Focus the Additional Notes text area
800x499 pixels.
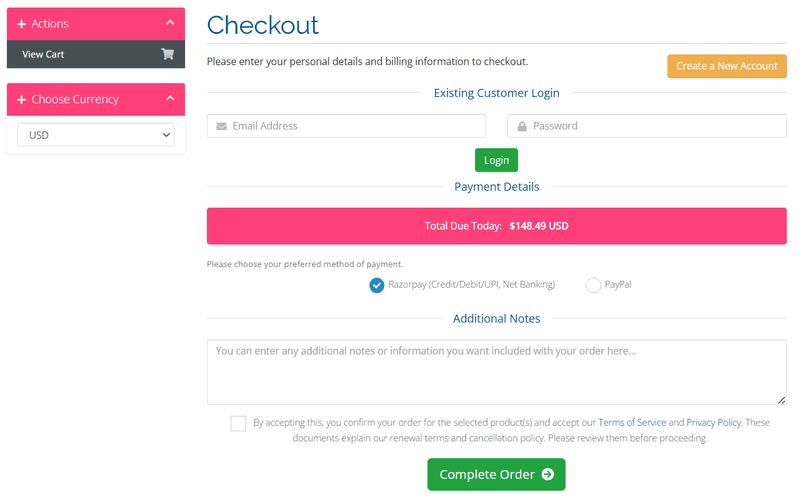click(x=496, y=372)
